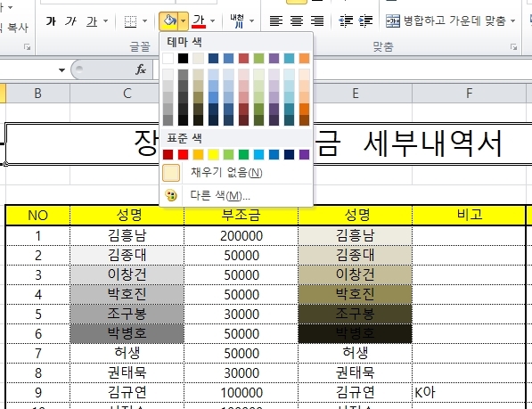Toggle bold font button

[51, 21]
